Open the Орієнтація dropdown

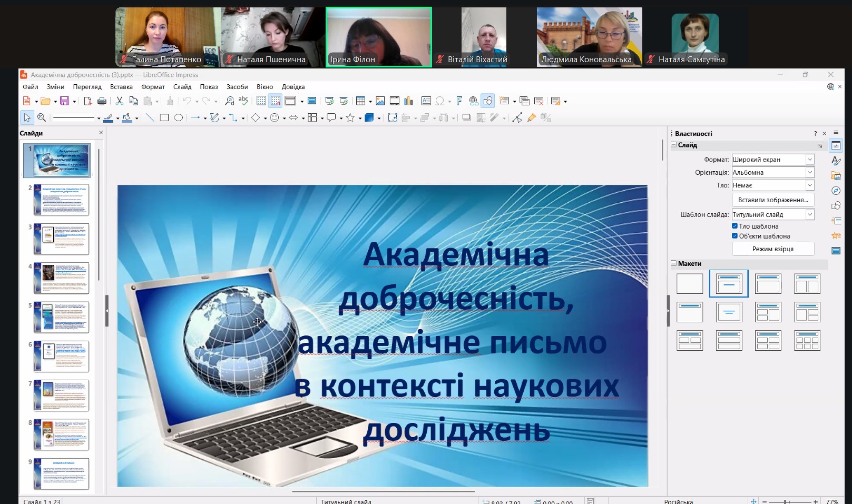(x=810, y=173)
